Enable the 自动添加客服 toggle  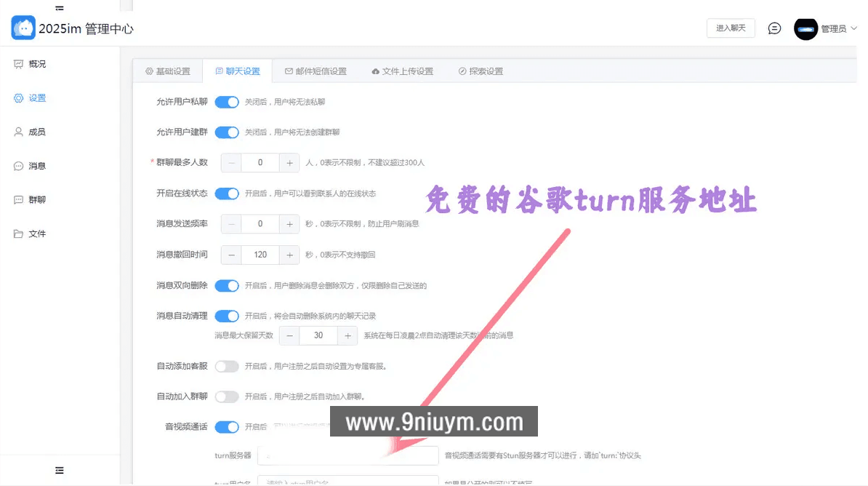(227, 367)
